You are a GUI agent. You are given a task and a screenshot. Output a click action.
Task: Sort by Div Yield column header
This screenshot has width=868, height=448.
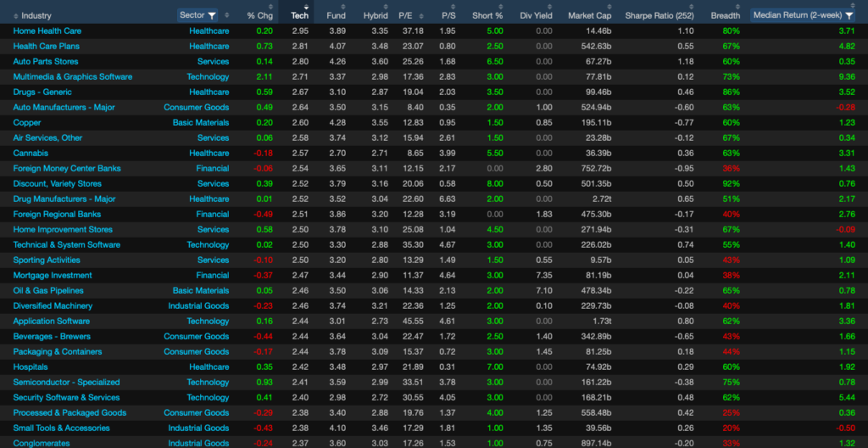coord(536,15)
